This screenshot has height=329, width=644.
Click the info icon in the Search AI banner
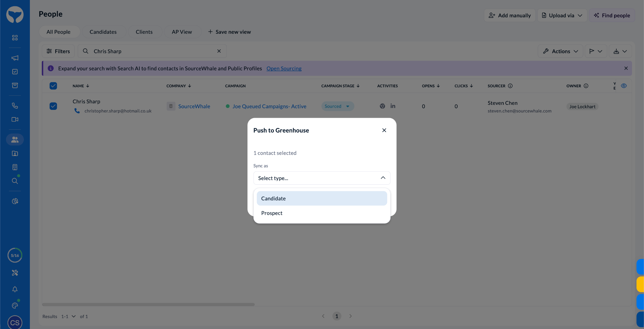tap(51, 68)
